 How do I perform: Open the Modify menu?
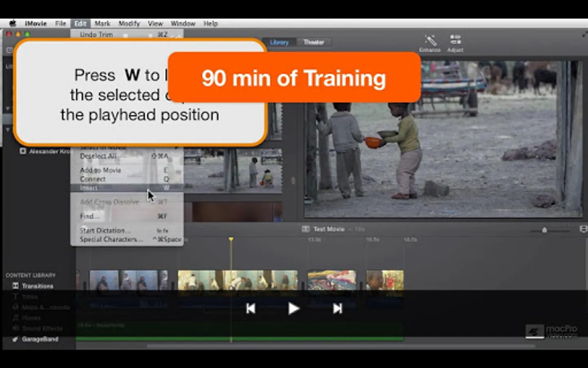click(x=129, y=23)
